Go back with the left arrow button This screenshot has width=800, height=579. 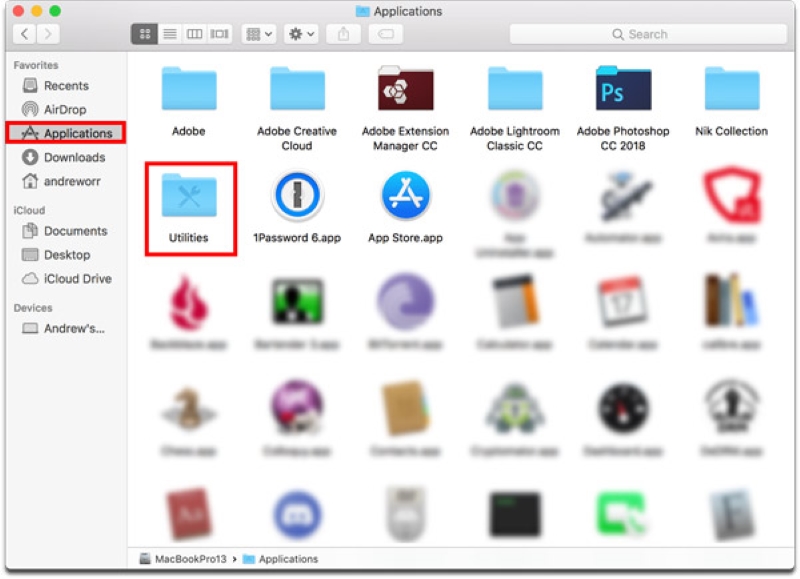(24, 34)
